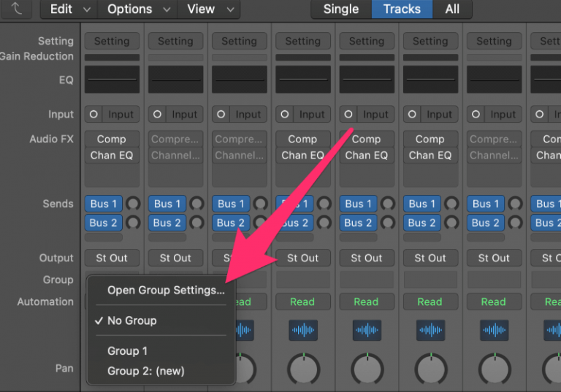Viewport: 561px width, 392px height.
Task: Click the Chan EQ plug-in on the first channel strip
Action: (x=112, y=155)
